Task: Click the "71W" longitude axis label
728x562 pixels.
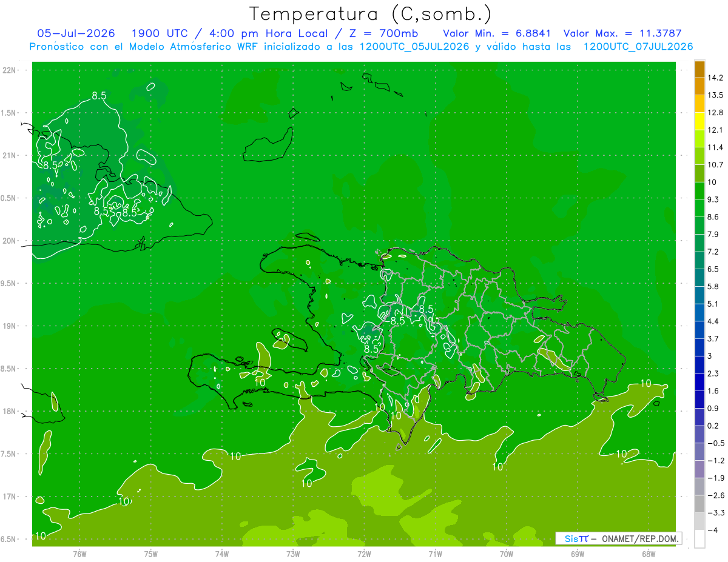Action: point(435,554)
